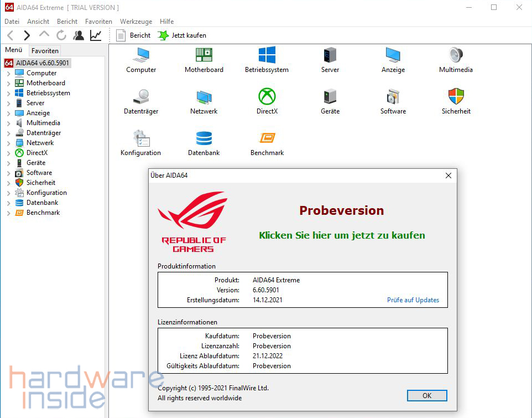This screenshot has width=532, height=418.
Task: Click OK in the Über AIDA64 dialog
Action: click(427, 396)
